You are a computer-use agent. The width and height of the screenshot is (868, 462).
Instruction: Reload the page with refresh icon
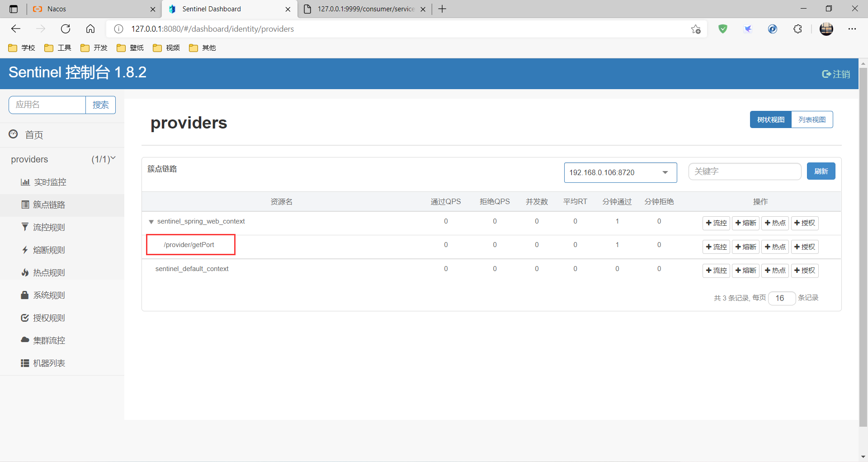point(66,29)
